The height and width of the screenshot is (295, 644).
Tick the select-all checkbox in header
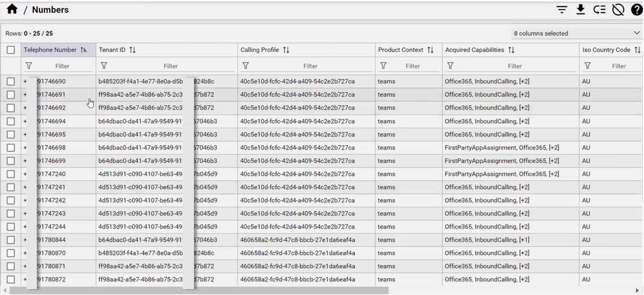(11, 50)
